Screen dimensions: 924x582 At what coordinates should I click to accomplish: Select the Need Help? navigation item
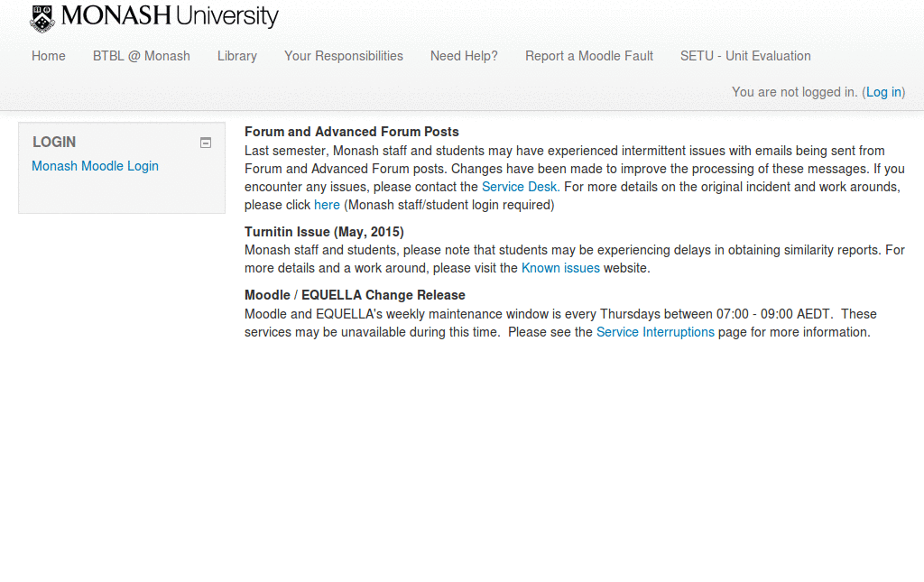[x=464, y=56]
